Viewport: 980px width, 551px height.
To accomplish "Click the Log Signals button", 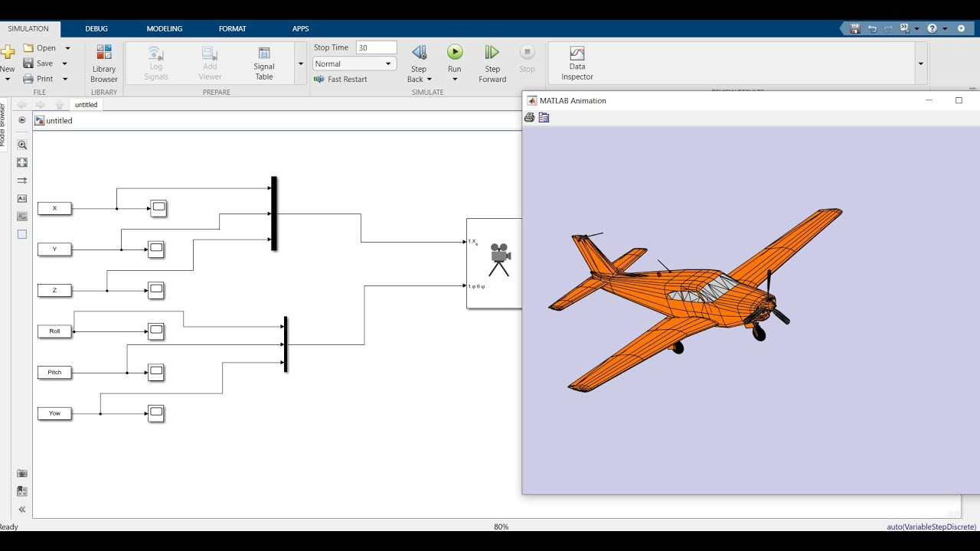I will point(155,64).
